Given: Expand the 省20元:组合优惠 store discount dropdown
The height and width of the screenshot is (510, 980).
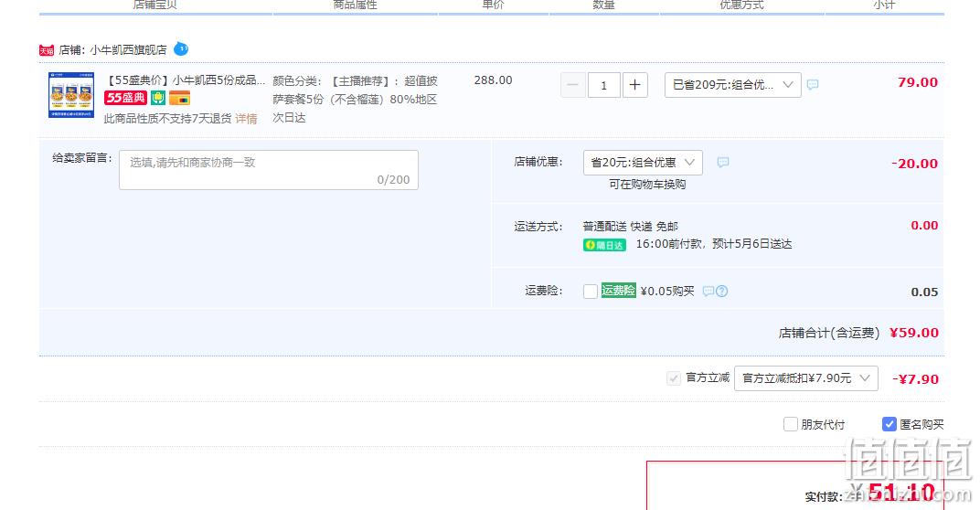Looking at the screenshot, I should (x=644, y=163).
